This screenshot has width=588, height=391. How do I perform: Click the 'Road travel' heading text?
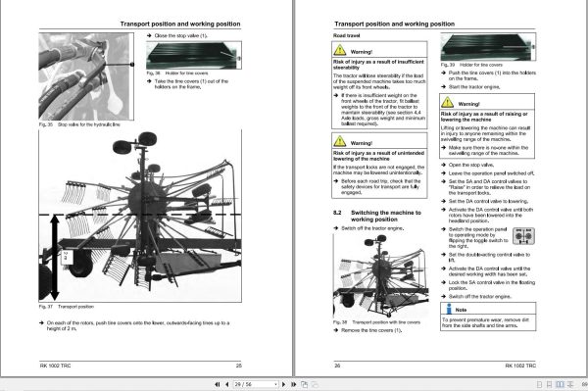[347, 35]
